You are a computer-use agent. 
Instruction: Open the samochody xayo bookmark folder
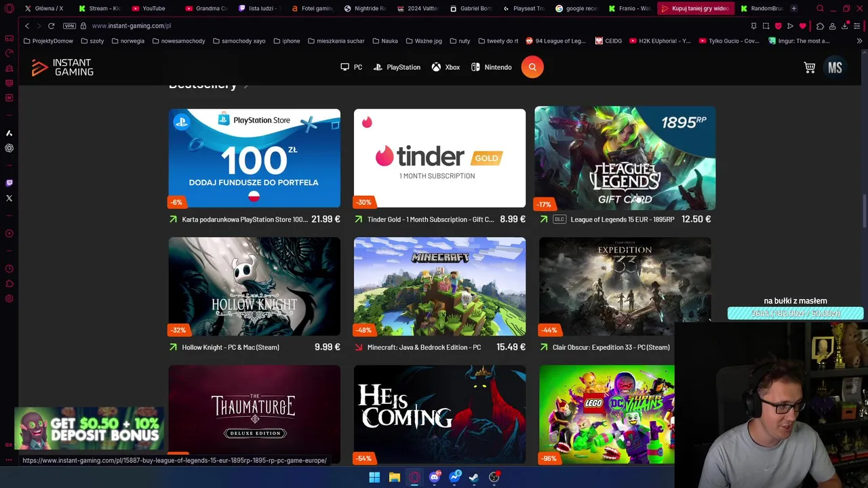(239, 41)
